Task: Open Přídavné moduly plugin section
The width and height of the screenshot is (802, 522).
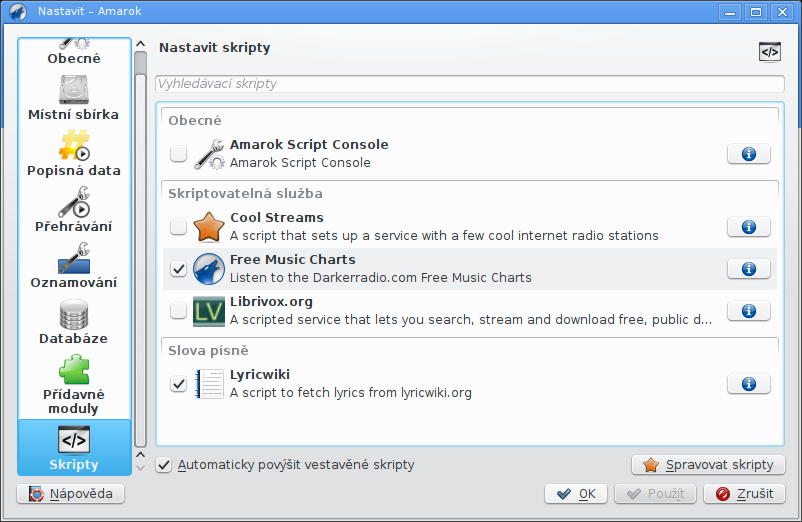Action: (x=74, y=385)
